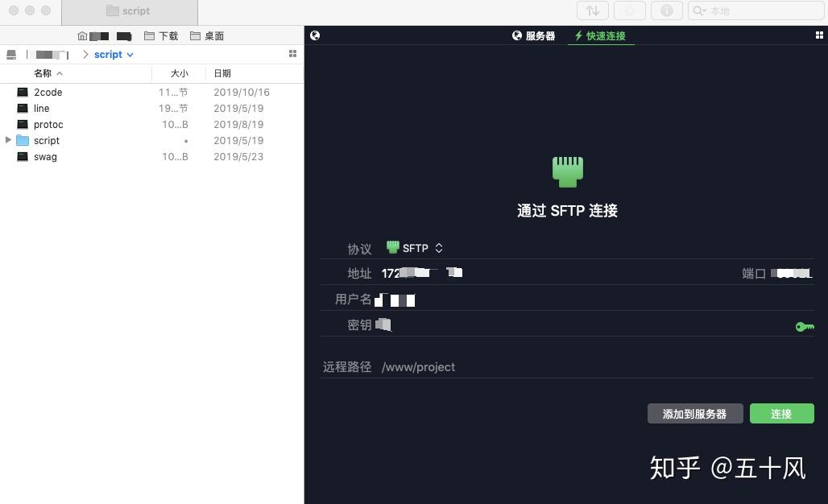
Task: Sort files by the 名称 column header
Action: (43, 73)
